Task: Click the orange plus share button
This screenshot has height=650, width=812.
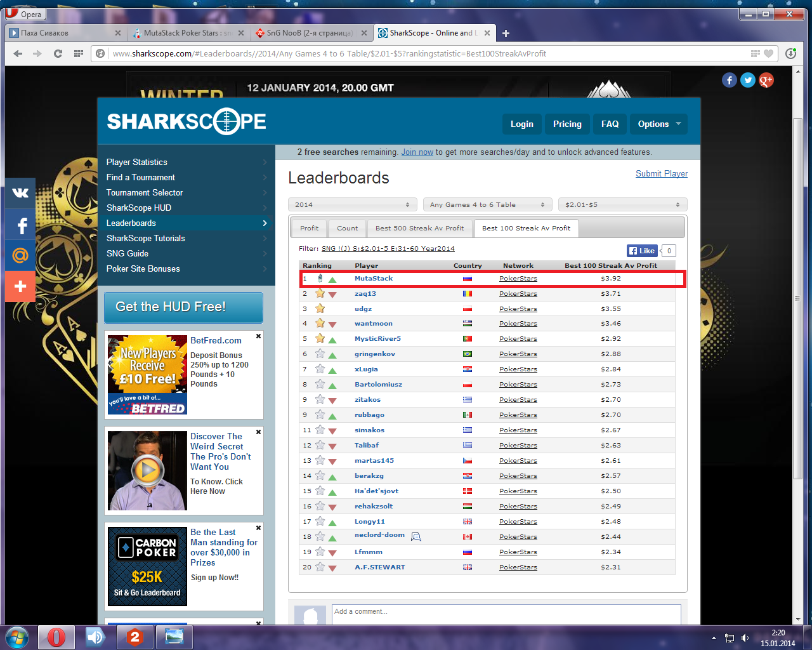Action: coord(20,286)
